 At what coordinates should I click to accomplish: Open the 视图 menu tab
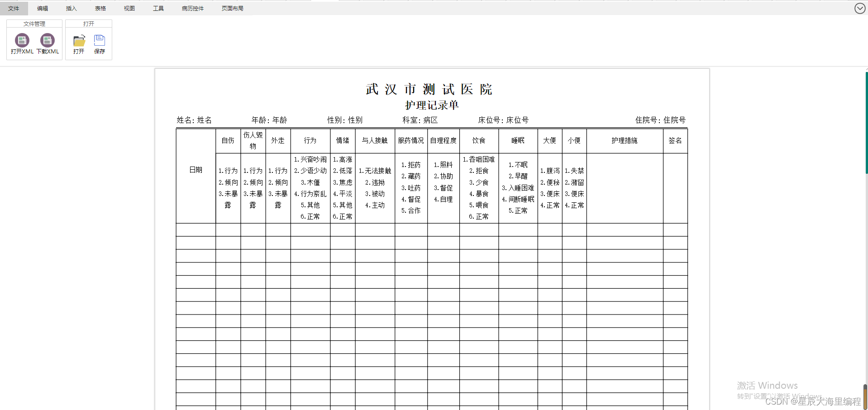point(129,8)
